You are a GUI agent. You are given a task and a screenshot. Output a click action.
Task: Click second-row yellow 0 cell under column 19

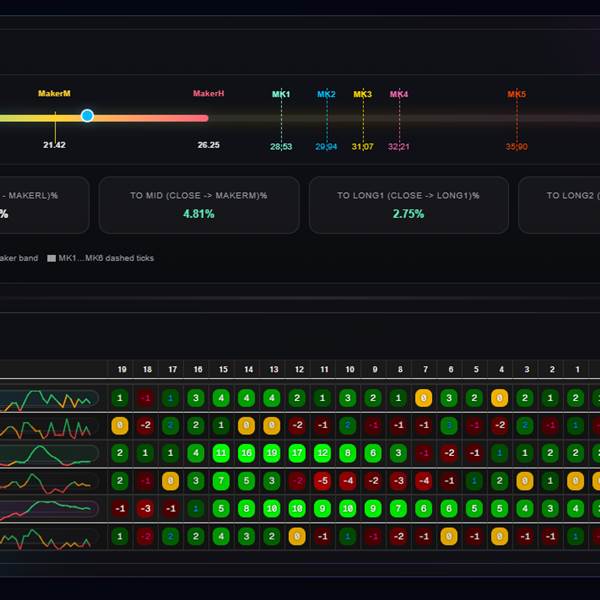(120, 426)
